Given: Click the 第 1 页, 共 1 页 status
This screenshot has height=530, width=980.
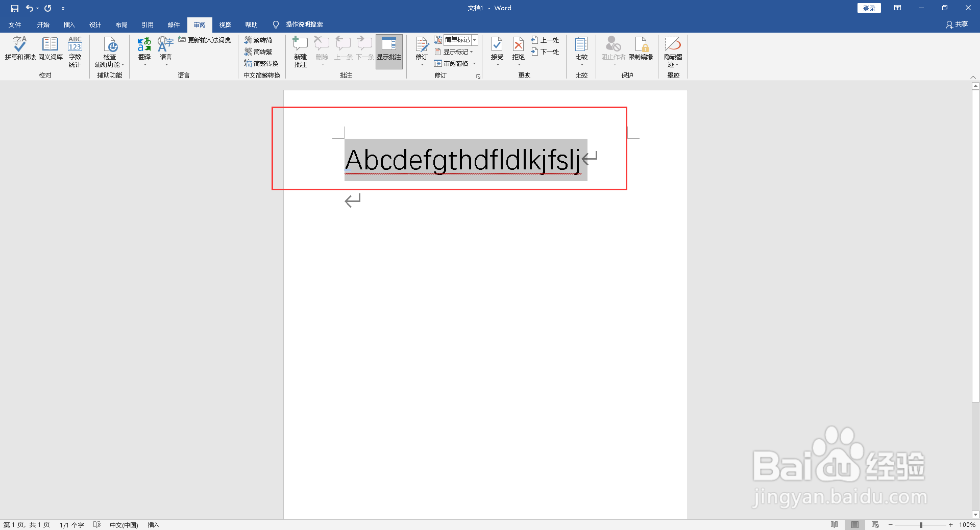Looking at the screenshot, I should [x=27, y=525].
